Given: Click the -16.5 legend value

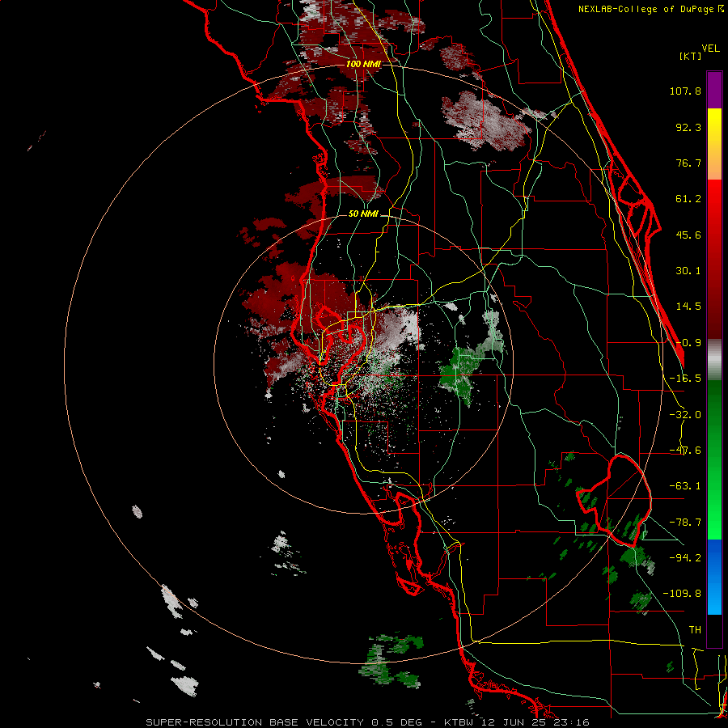Looking at the screenshot, I should (685, 379).
